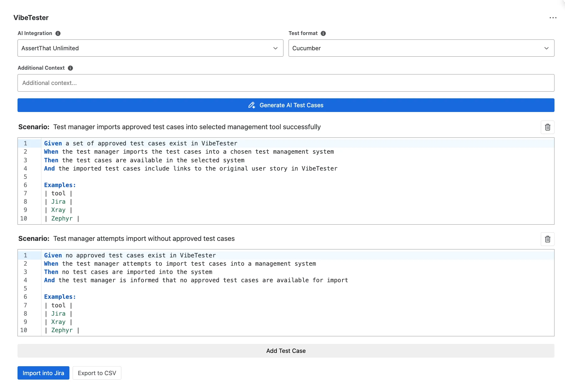565x392 pixels.
Task: Click line 'When the test manager imports'
Action: point(189,152)
